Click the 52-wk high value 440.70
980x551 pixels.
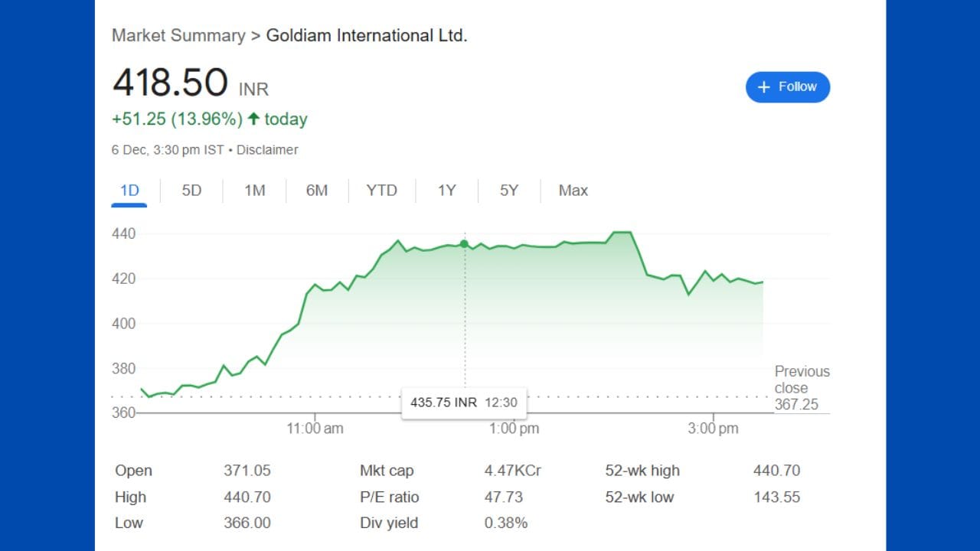(776, 471)
